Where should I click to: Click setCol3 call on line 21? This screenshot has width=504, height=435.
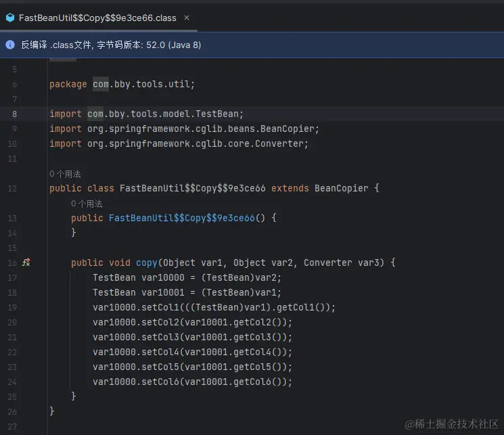[160, 338]
